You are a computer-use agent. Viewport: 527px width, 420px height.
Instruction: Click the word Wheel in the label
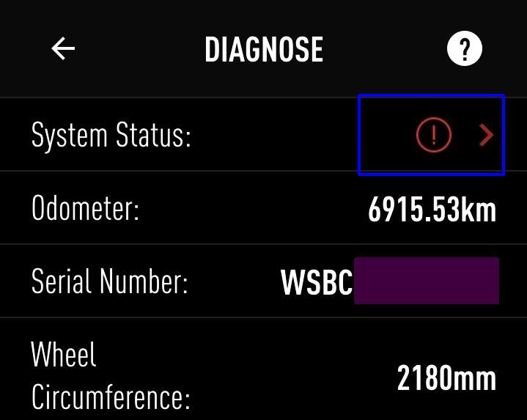coord(64,355)
